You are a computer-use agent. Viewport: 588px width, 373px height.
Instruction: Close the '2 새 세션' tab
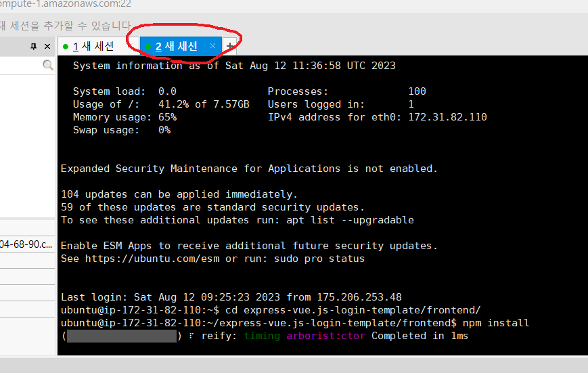click(x=212, y=46)
